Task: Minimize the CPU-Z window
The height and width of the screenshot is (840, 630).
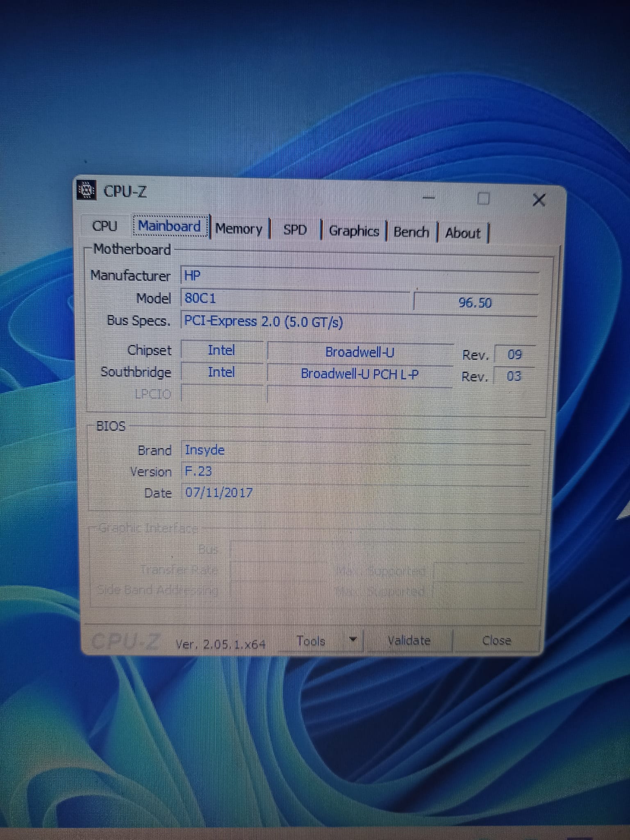Action: tap(429, 198)
